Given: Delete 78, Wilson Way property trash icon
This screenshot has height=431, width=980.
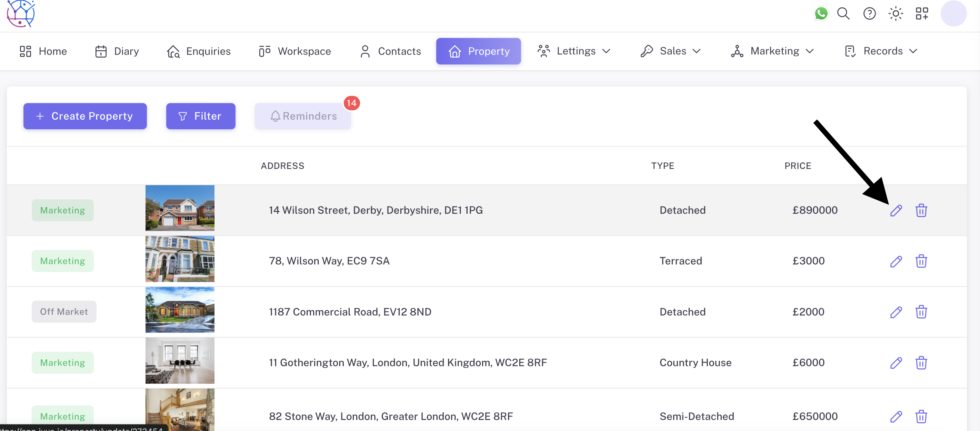Looking at the screenshot, I should point(921,261).
